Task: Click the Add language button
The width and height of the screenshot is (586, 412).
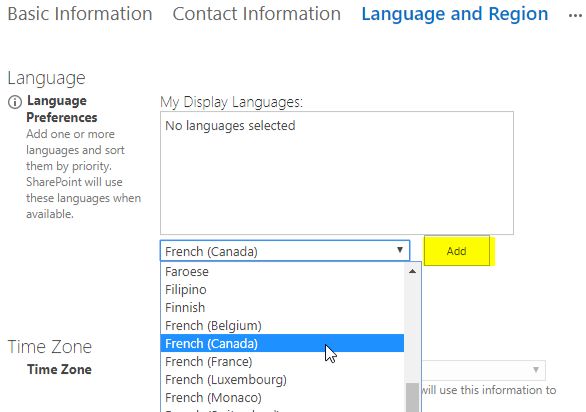Action: (x=457, y=251)
